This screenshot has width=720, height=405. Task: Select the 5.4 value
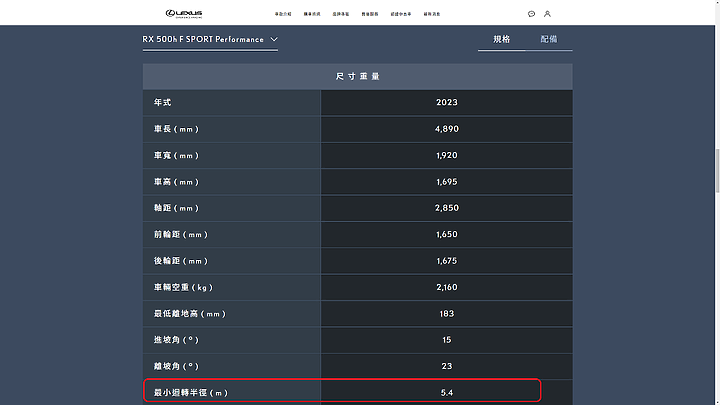(446, 393)
